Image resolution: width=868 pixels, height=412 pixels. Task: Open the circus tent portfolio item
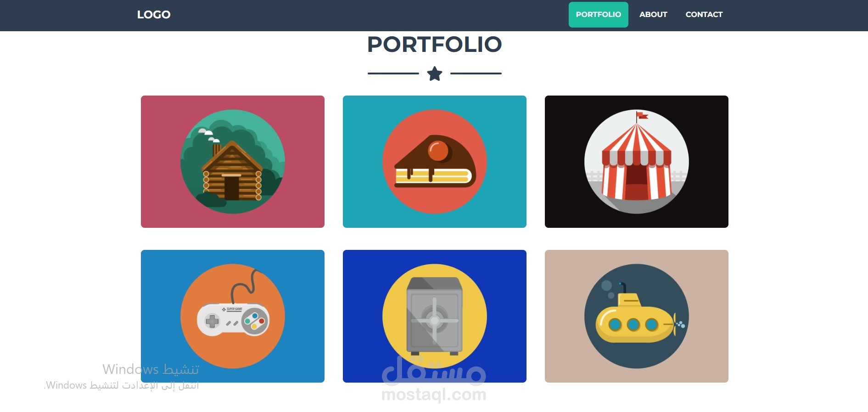[637, 162]
